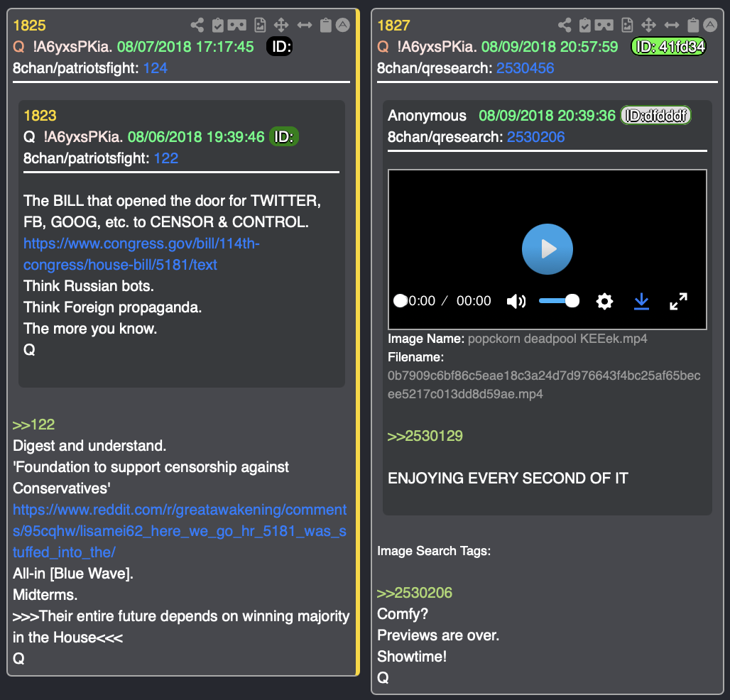This screenshot has width=730, height=700.
Task: Click the timestamp 08/06/2018 19:39:46
Action: coord(196,137)
